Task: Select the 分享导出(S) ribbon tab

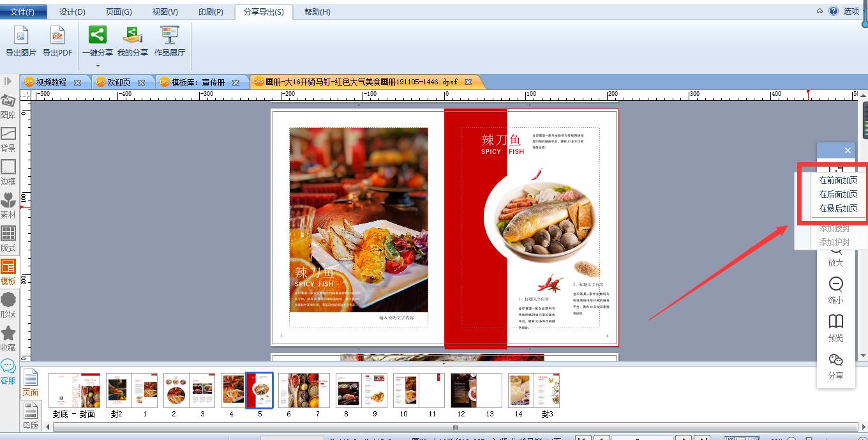Action: point(264,12)
